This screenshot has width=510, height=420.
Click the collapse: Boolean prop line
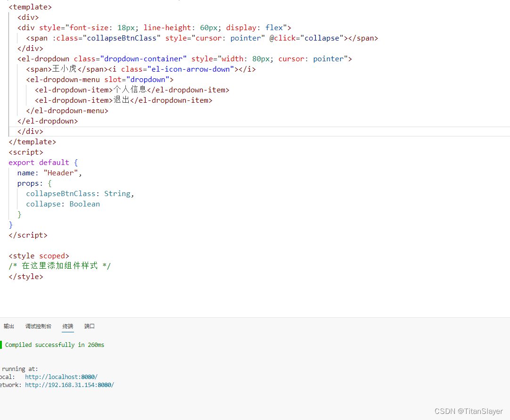point(63,204)
